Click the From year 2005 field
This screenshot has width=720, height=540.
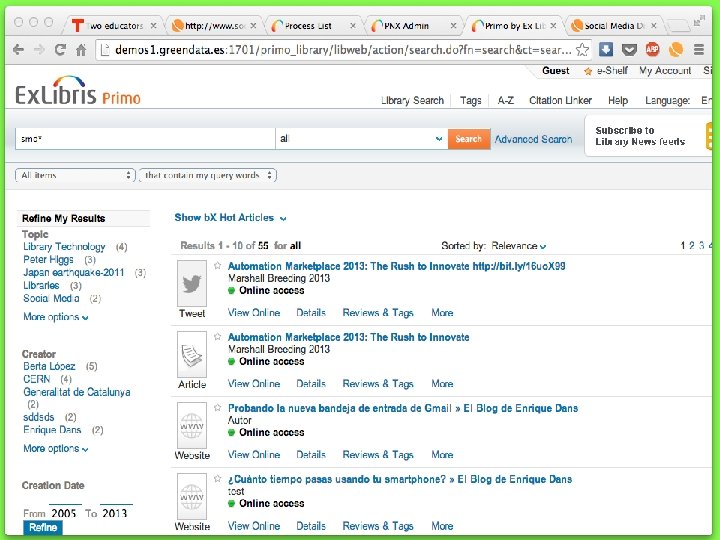65,512
